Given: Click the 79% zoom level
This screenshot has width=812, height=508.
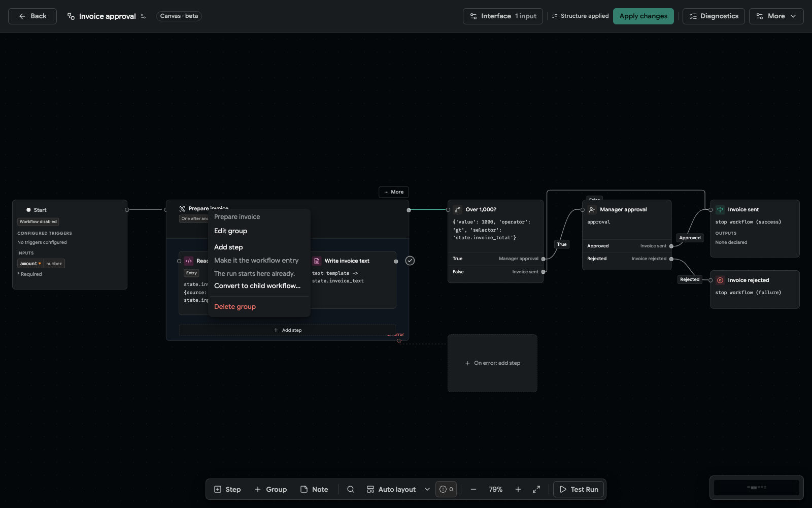Looking at the screenshot, I should click(496, 489).
